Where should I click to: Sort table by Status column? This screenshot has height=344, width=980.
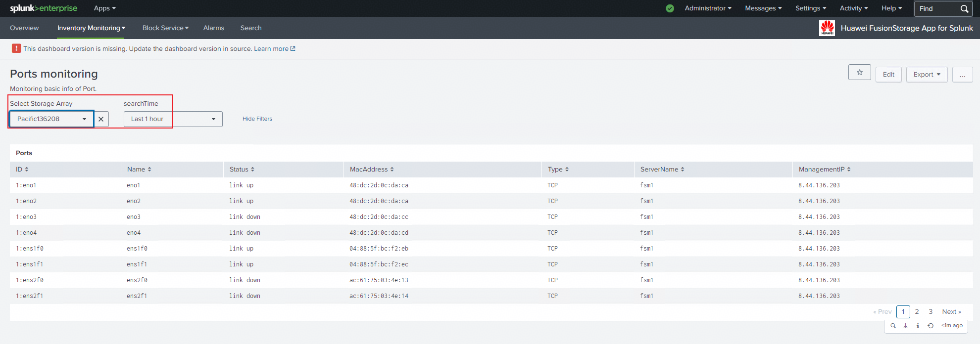coord(242,170)
